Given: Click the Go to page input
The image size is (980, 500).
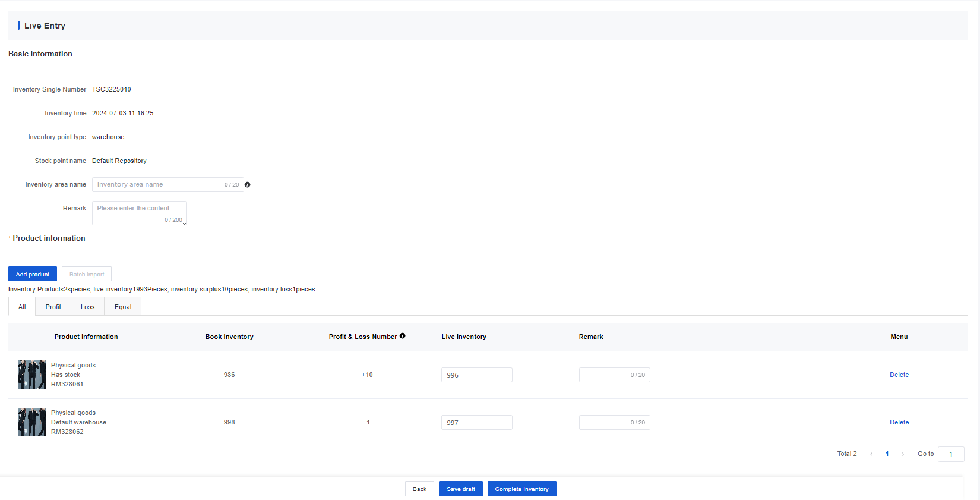Looking at the screenshot, I should tap(951, 454).
